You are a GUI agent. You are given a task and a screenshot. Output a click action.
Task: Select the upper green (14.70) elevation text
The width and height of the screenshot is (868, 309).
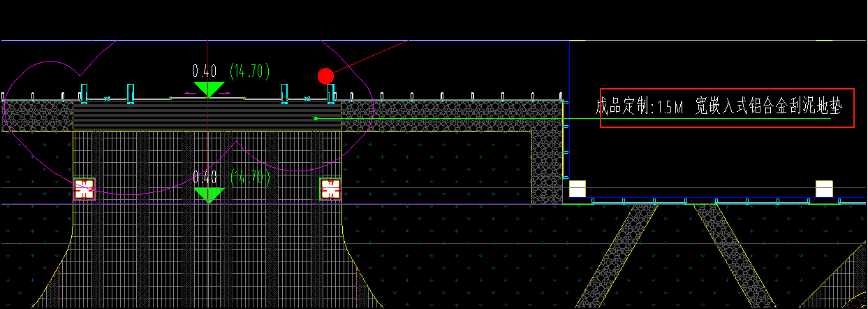point(249,71)
